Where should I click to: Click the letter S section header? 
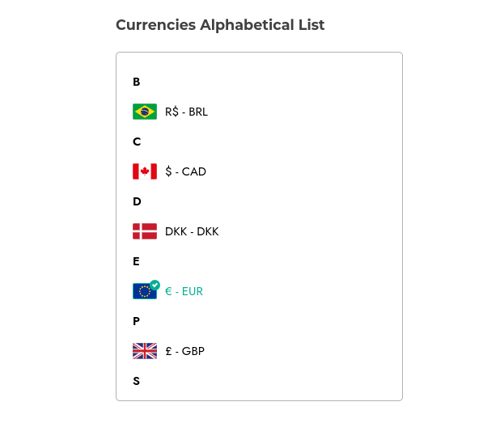tap(136, 381)
